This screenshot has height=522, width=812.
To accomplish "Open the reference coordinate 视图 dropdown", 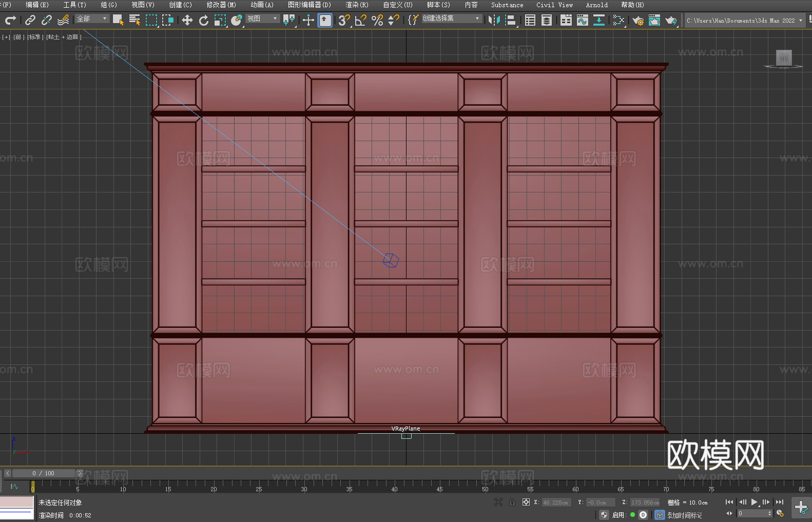I will coord(262,18).
